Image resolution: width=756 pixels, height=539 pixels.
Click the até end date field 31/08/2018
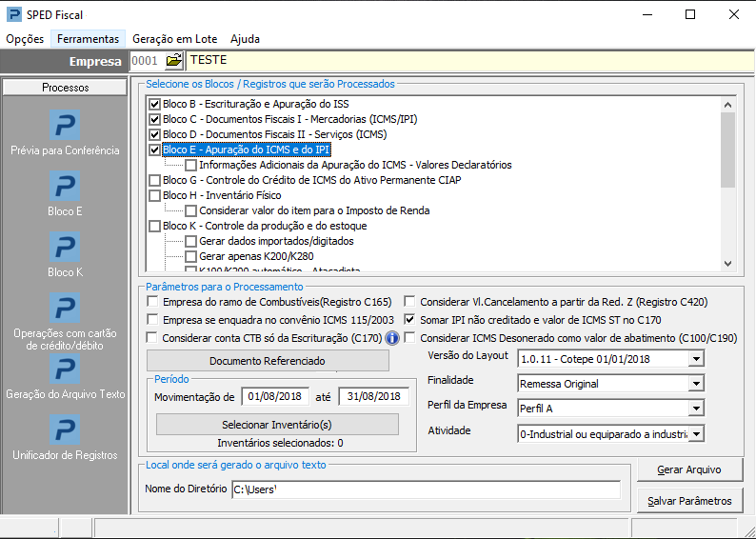(373, 396)
